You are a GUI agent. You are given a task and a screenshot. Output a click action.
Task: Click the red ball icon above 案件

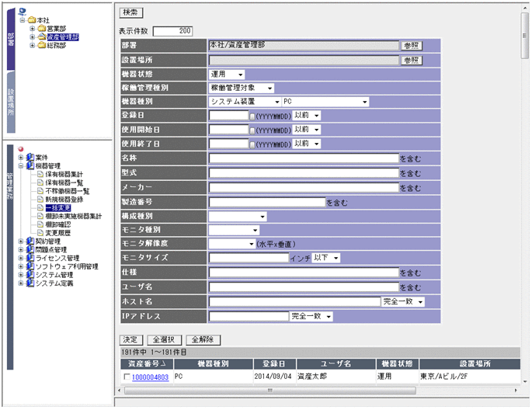tap(21, 149)
